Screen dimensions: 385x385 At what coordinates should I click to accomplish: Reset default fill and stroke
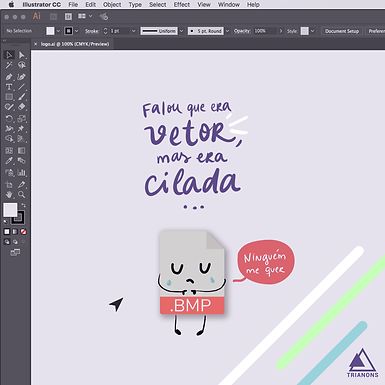6,221
